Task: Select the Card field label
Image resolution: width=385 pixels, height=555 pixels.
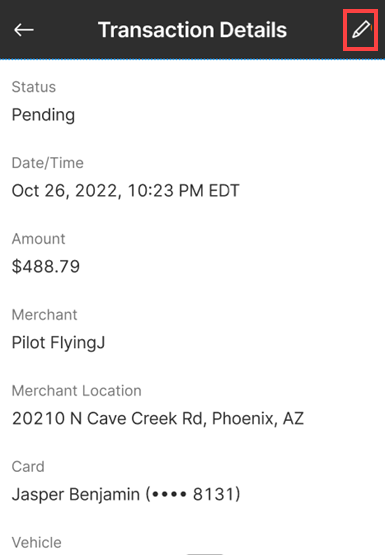Action: (x=28, y=467)
